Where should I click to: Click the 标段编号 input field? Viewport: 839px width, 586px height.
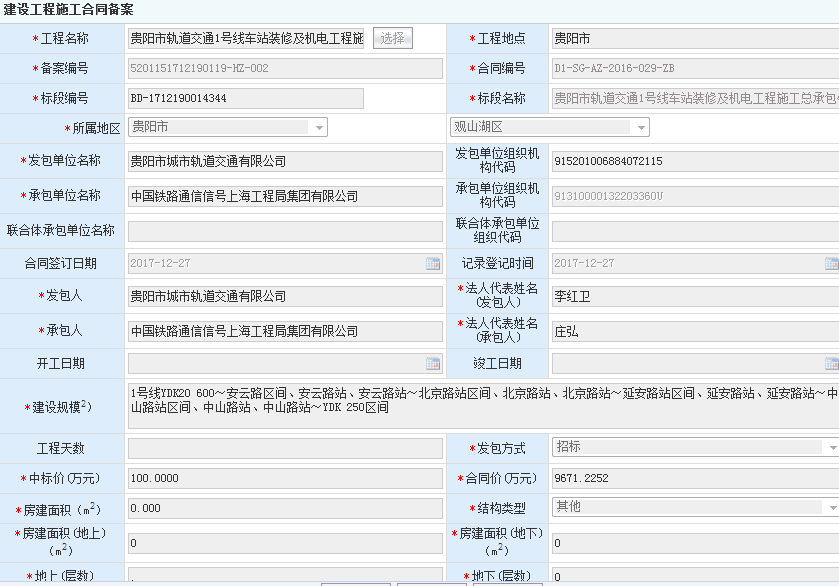pos(245,98)
